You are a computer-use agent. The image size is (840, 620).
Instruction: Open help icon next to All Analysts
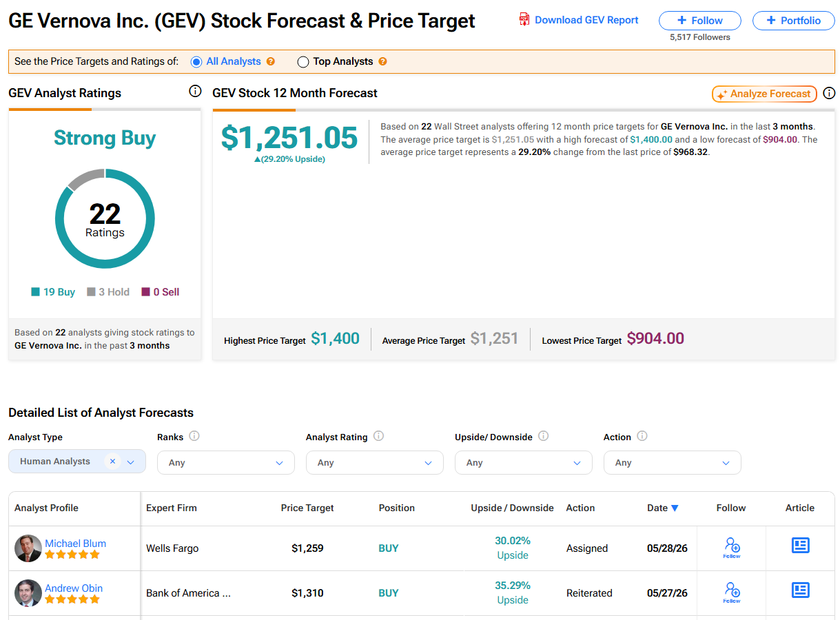(271, 61)
